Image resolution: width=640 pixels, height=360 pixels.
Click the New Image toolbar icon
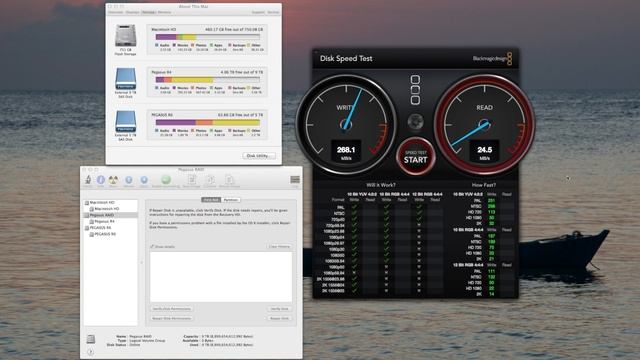[191, 180]
